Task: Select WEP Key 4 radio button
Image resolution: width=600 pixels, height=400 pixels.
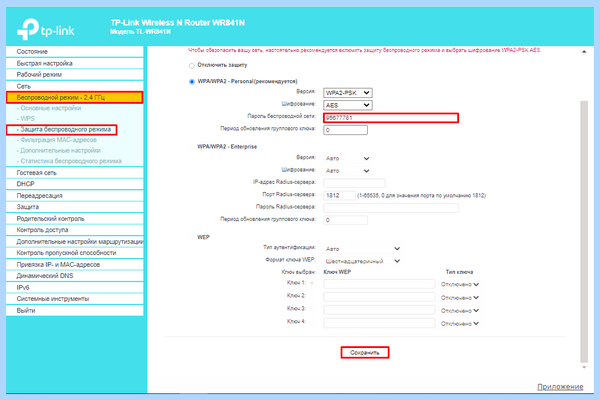Action: [312, 322]
